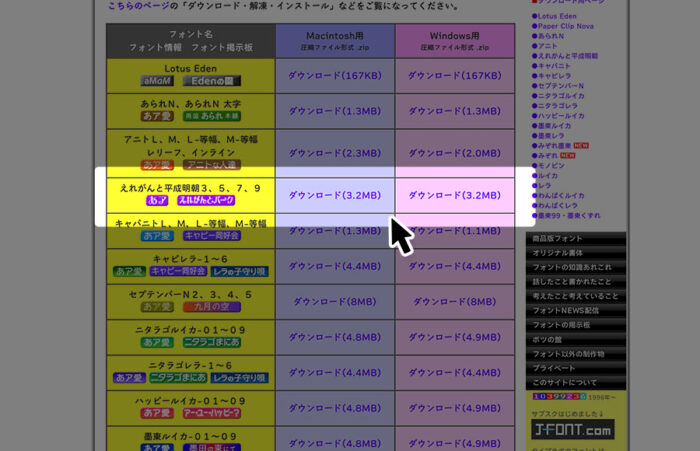
Task: Open 商品版フォント in the sidebar menu
Action: click(559, 239)
